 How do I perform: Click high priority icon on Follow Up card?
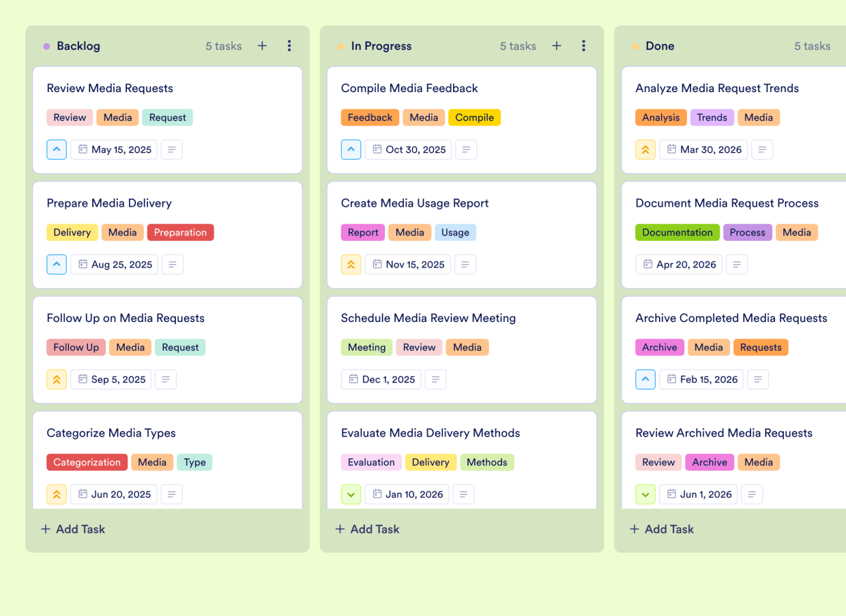[x=57, y=379]
